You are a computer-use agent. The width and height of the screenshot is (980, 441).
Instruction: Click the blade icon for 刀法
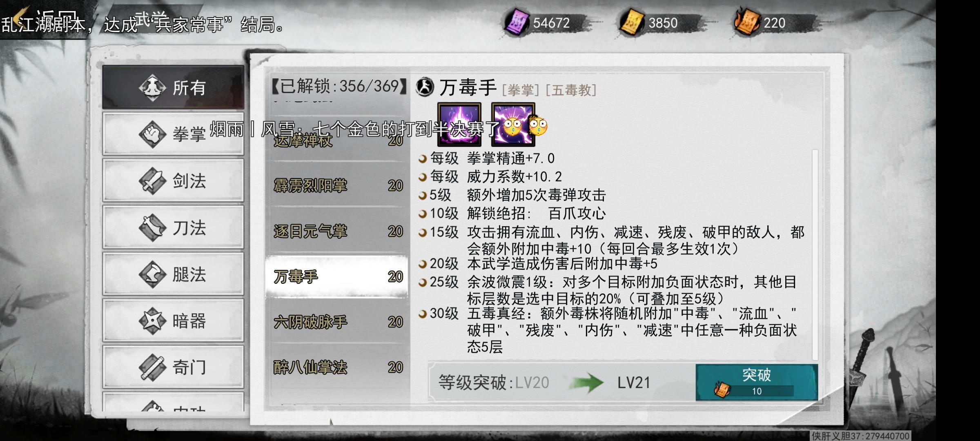click(x=152, y=227)
